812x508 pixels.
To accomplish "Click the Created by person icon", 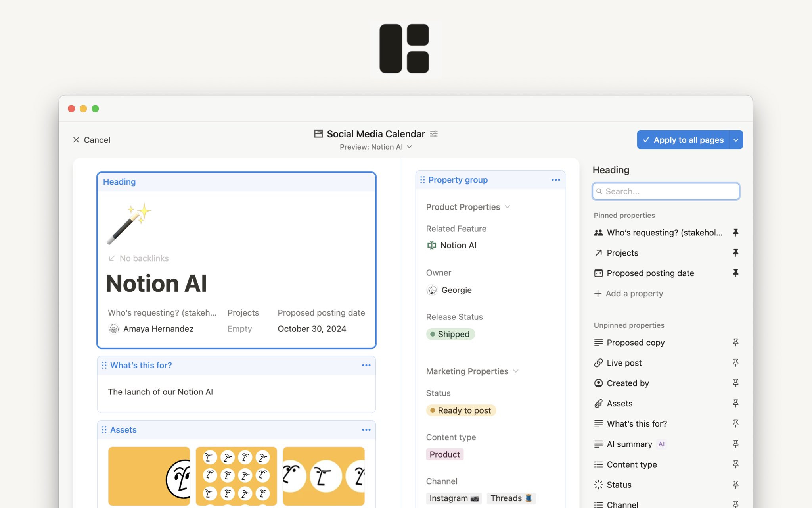I will pos(598,383).
